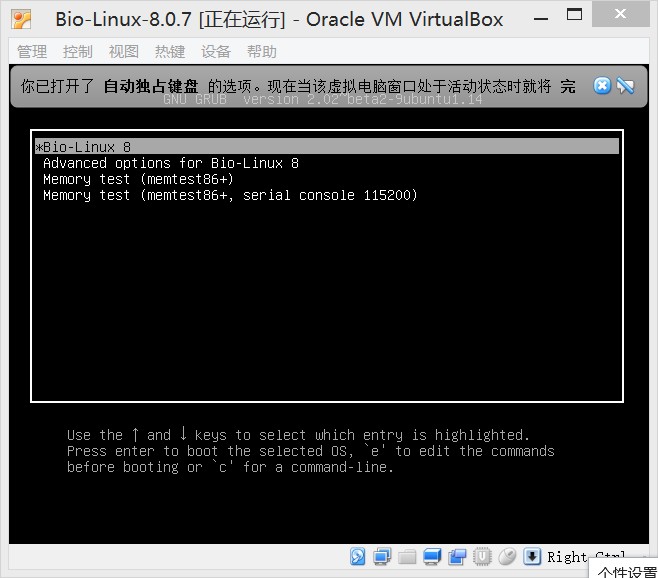Image resolution: width=658 pixels, height=578 pixels.
Task: Open the 帮助 menu
Action: [262, 52]
